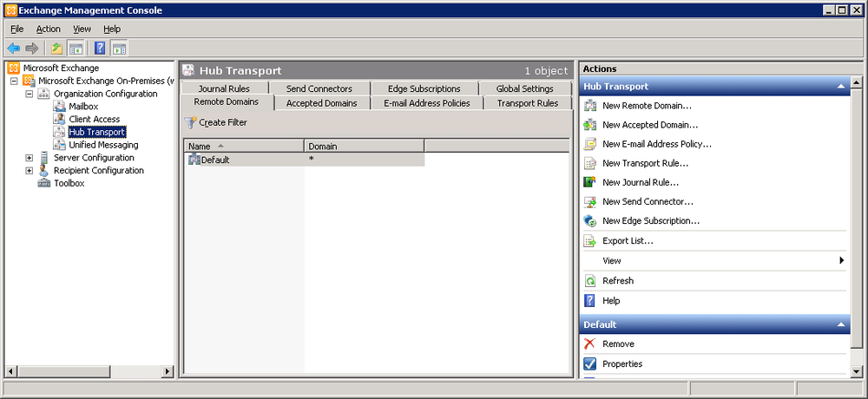Collapse the Default actions section
The height and width of the screenshot is (399, 868).
point(841,324)
